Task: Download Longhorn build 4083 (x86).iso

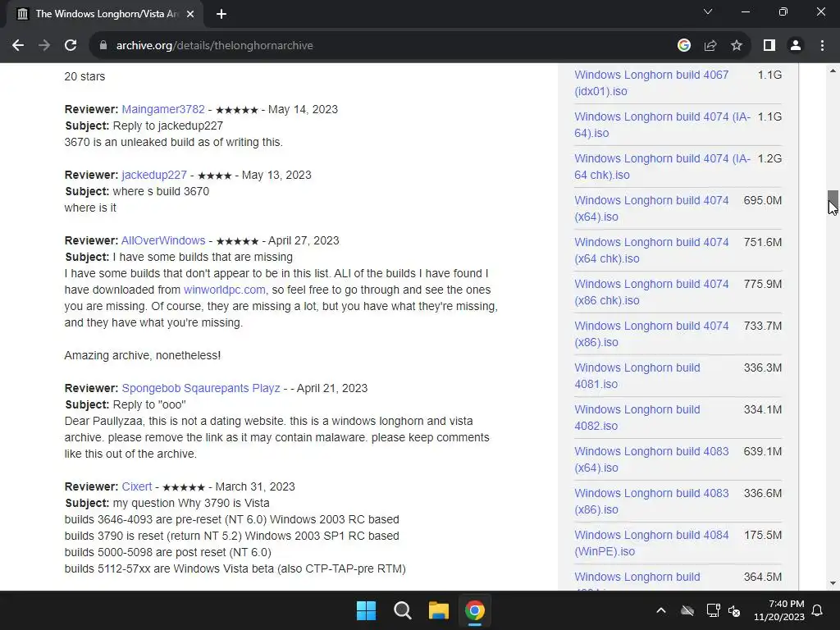Action: 651,501
